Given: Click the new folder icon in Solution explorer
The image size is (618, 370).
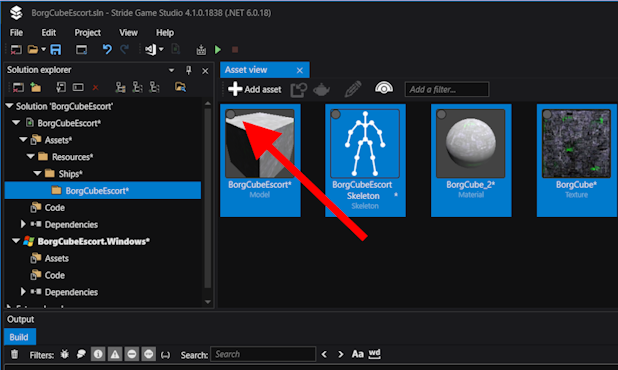Looking at the screenshot, I should pyautogui.click(x=35, y=87).
